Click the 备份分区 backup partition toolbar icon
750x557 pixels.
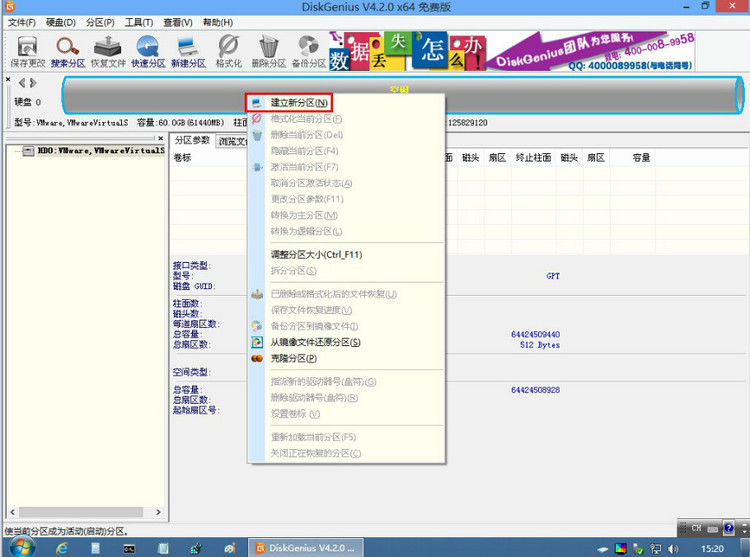click(x=308, y=50)
